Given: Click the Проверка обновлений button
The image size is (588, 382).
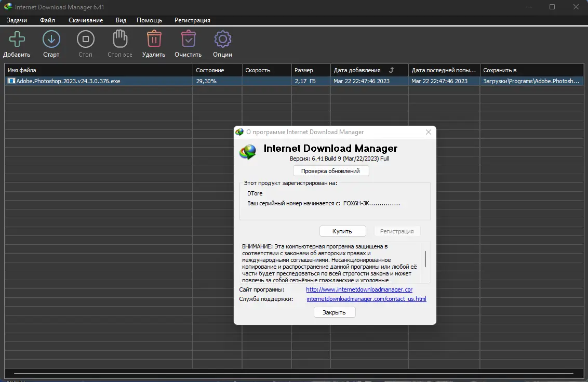Looking at the screenshot, I should pyautogui.click(x=331, y=170).
